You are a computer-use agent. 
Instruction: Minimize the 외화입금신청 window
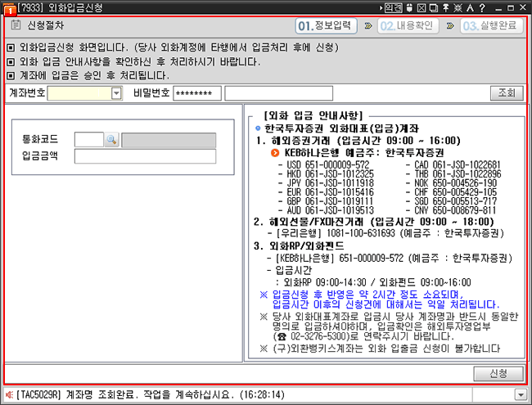(x=498, y=8)
